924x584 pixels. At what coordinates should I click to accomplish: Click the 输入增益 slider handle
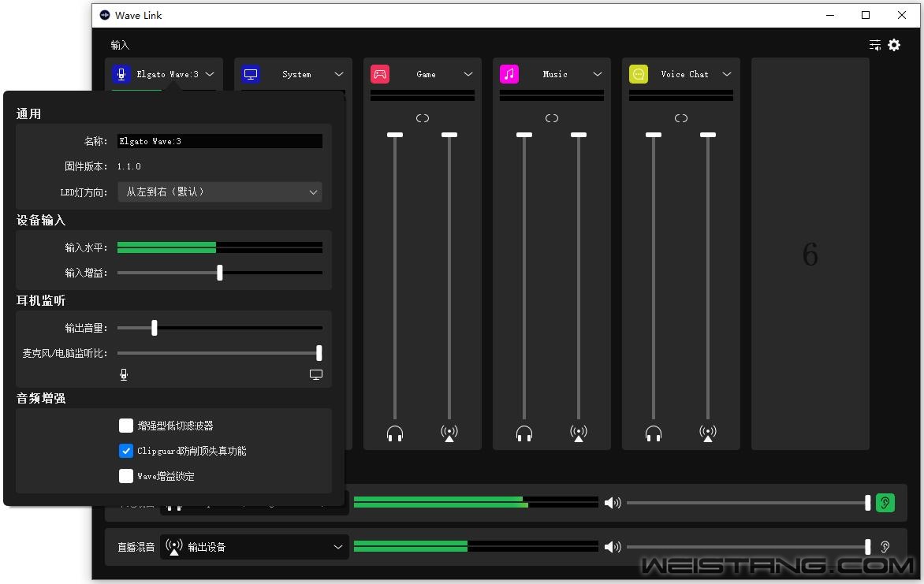220,273
